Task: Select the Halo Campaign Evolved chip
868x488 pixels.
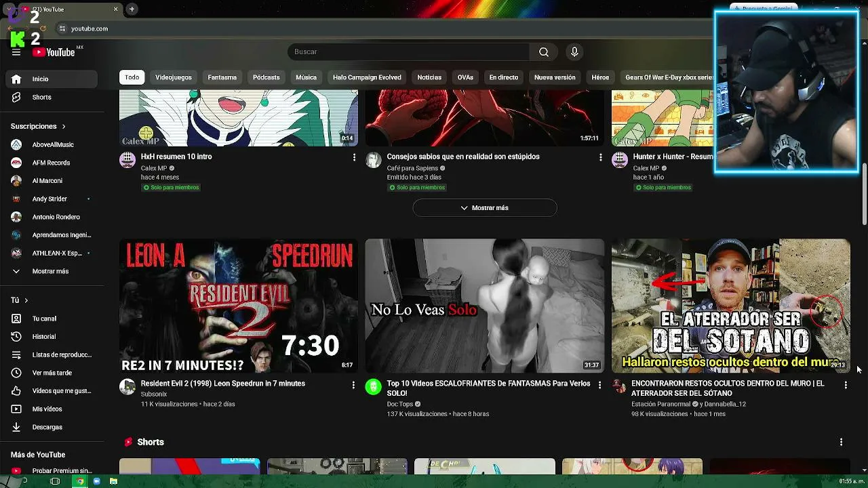Action: point(367,77)
